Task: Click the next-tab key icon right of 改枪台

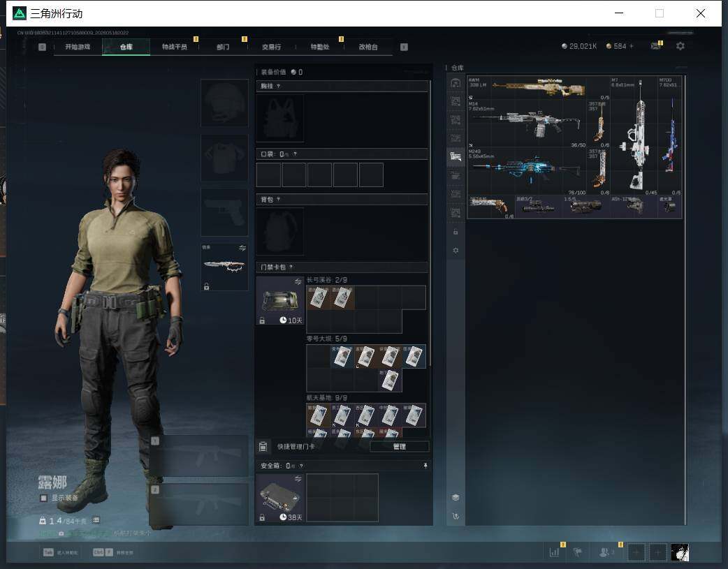Action: tap(404, 47)
